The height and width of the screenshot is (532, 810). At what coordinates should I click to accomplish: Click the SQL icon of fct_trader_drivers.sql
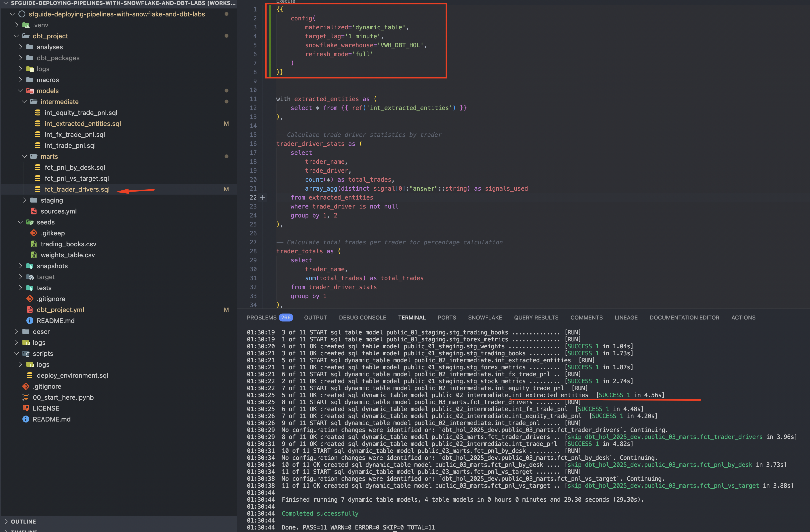coord(38,189)
